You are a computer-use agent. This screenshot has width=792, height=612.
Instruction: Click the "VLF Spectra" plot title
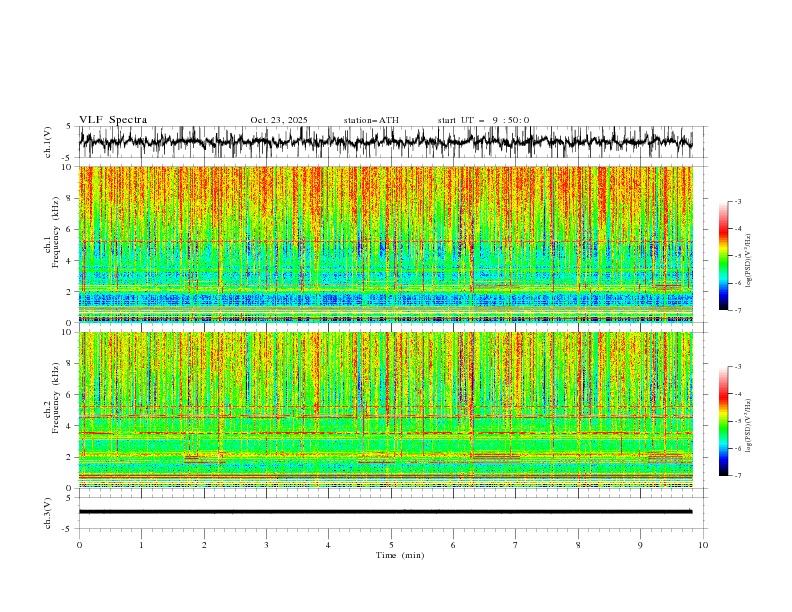113,120
